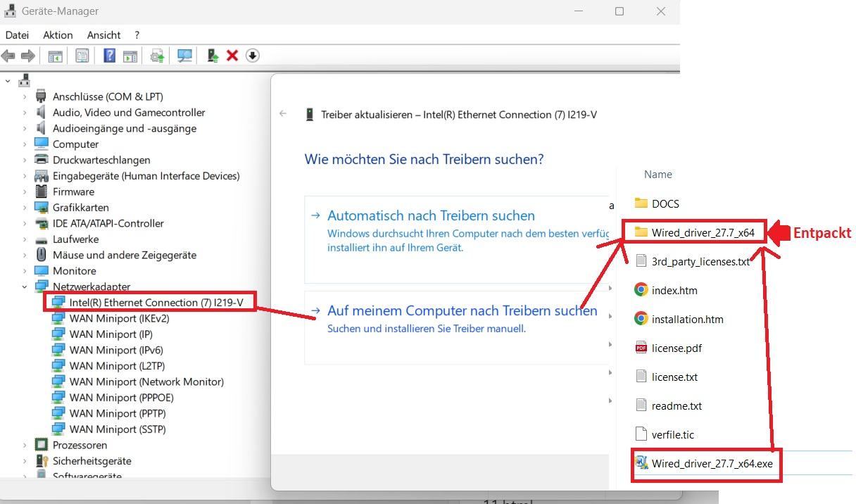
Task: Click the enable device green arrow icon
Action: (x=213, y=56)
